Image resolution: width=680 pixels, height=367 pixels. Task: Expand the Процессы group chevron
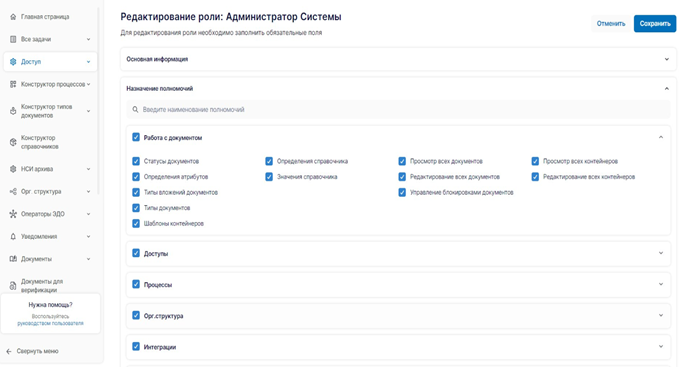[x=661, y=284]
